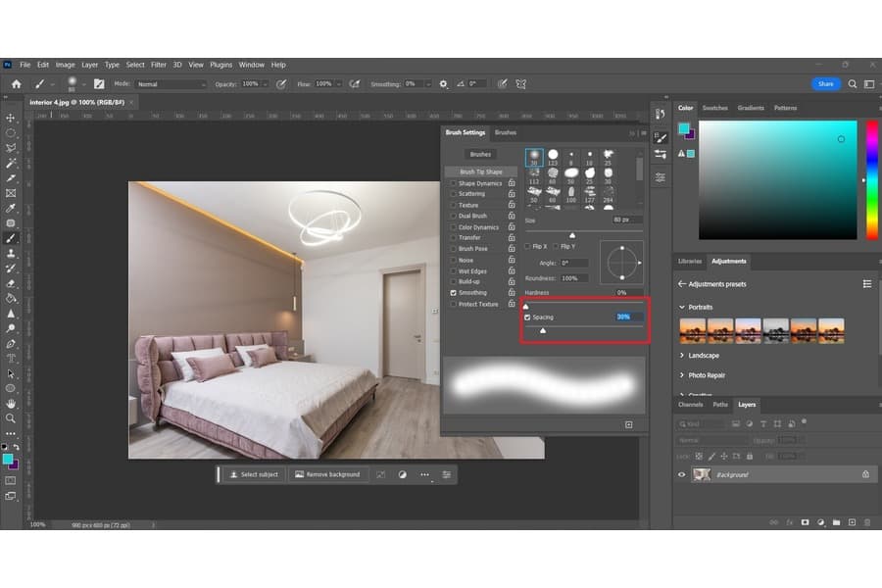Collapse the Portraits presets group
Viewport: 882px width, 588px height.
[682, 307]
